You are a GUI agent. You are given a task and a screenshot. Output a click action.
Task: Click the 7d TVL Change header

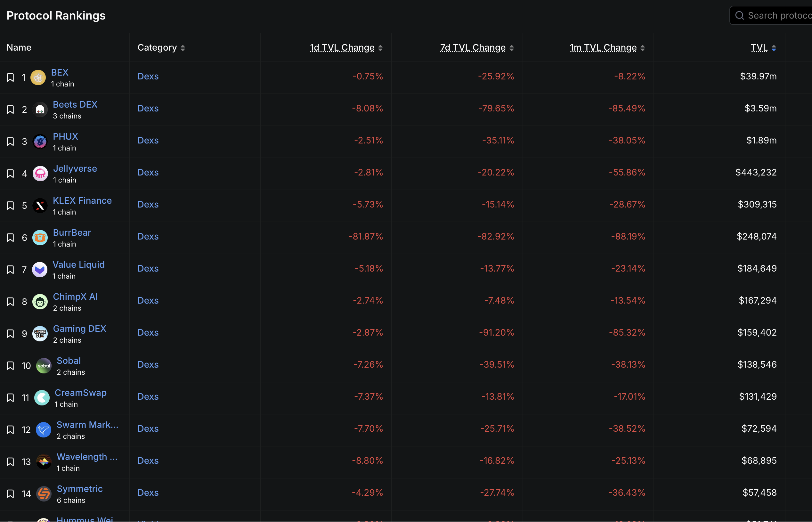[472, 48]
